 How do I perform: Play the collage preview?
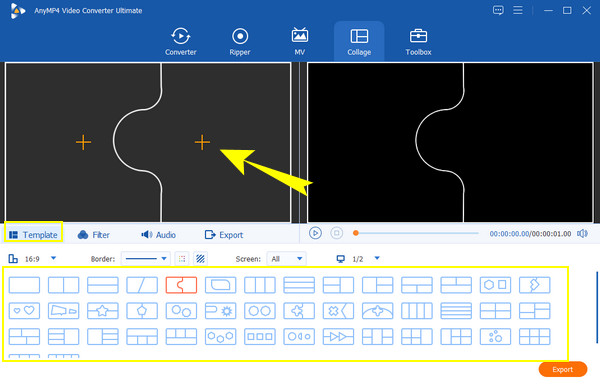(x=315, y=233)
